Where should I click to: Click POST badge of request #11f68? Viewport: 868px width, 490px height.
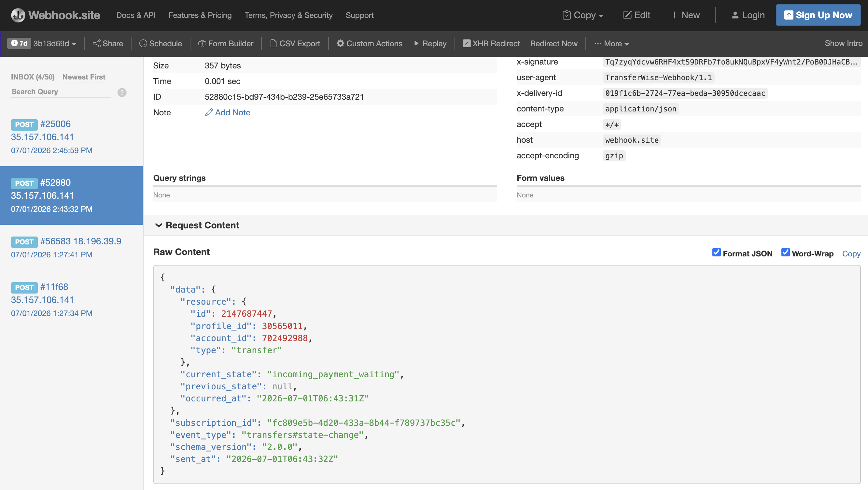[x=24, y=287]
